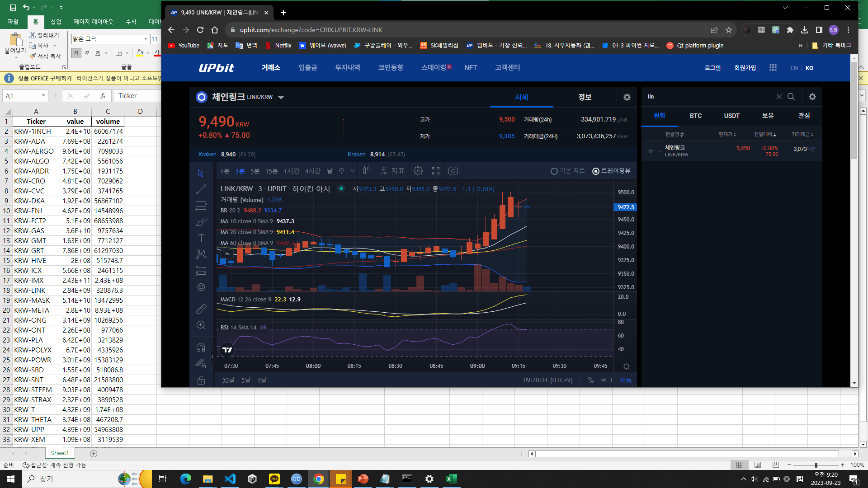Toggle favorite star for 체인링크
The width and height of the screenshot is (868, 488).
click(x=651, y=151)
